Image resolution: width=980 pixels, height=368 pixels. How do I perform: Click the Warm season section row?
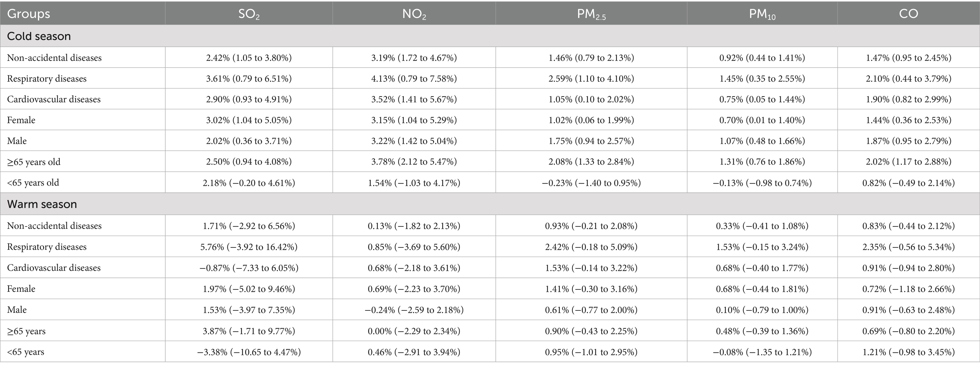click(490, 204)
